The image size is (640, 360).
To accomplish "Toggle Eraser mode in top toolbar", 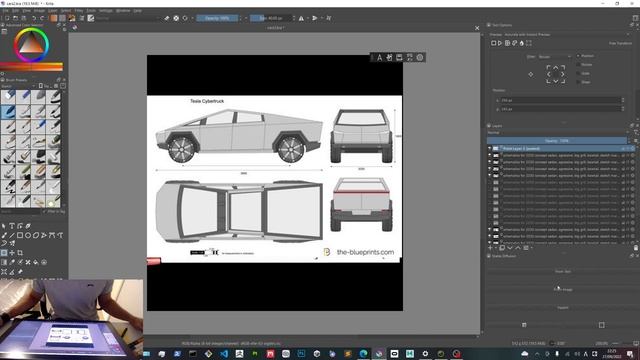I will point(167,18).
